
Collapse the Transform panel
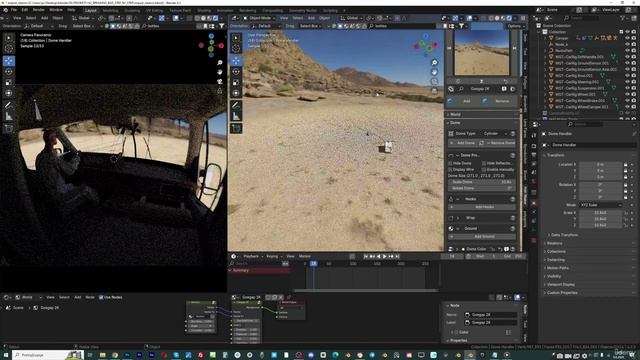pyautogui.click(x=556, y=155)
